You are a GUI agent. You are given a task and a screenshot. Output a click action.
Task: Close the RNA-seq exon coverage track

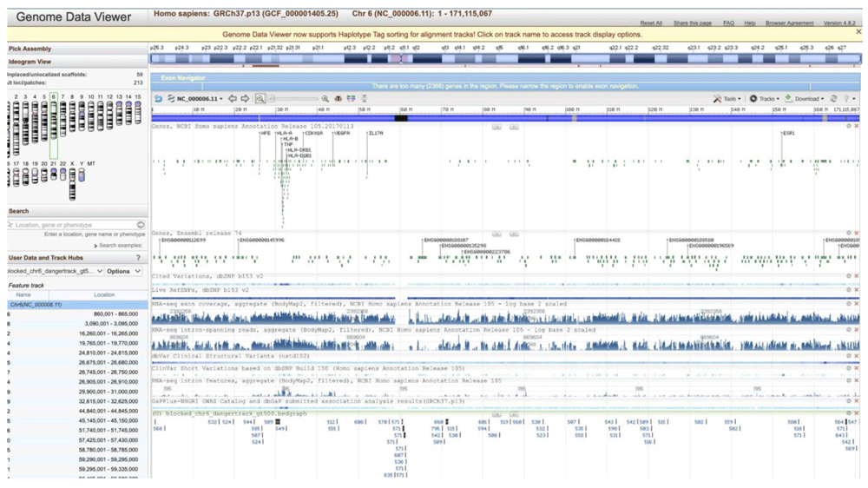click(857, 304)
